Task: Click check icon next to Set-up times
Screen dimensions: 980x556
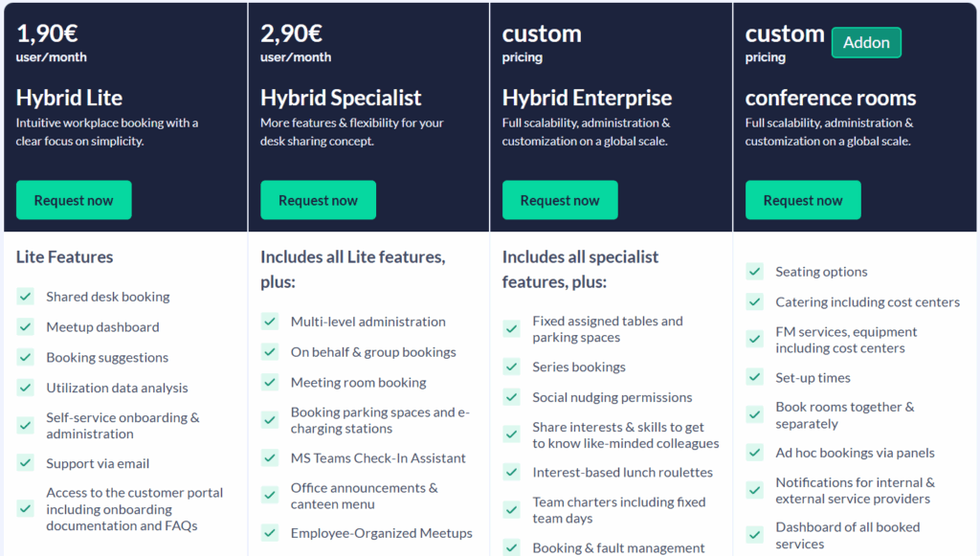Action: (755, 378)
